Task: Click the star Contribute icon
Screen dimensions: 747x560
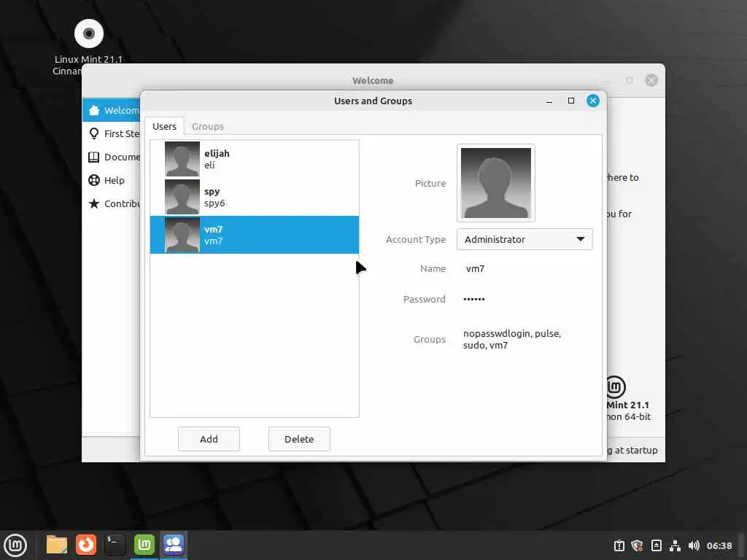Action: pyautogui.click(x=94, y=204)
